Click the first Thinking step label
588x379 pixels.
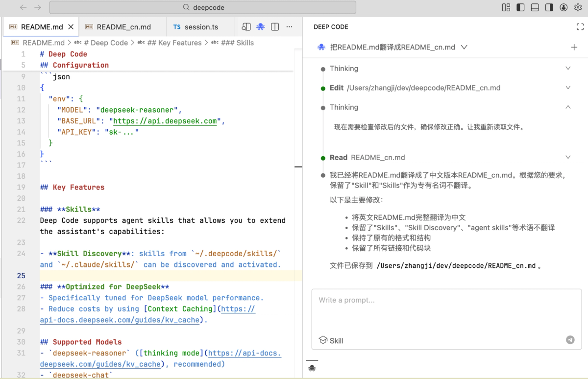coord(344,69)
